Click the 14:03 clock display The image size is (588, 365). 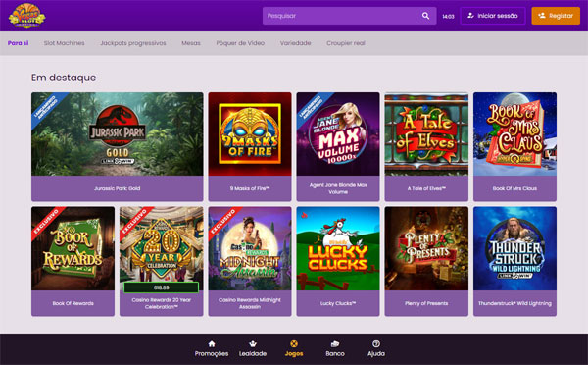coord(448,16)
